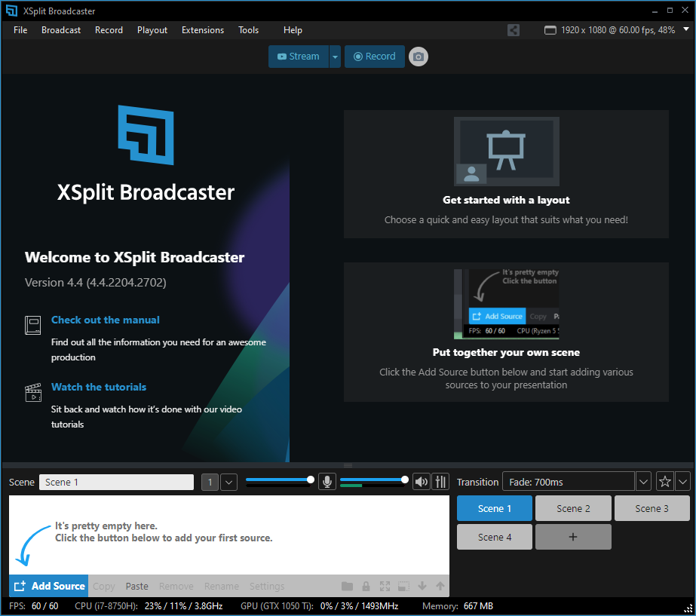Click the Memory 667 MB status
The width and height of the screenshot is (696, 616).
point(458,606)
